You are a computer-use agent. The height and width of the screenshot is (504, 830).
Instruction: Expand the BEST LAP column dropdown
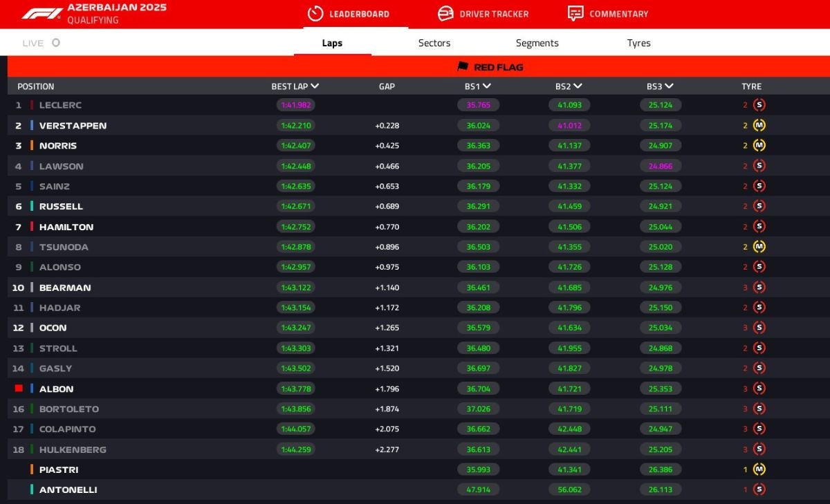click(315, 86)
